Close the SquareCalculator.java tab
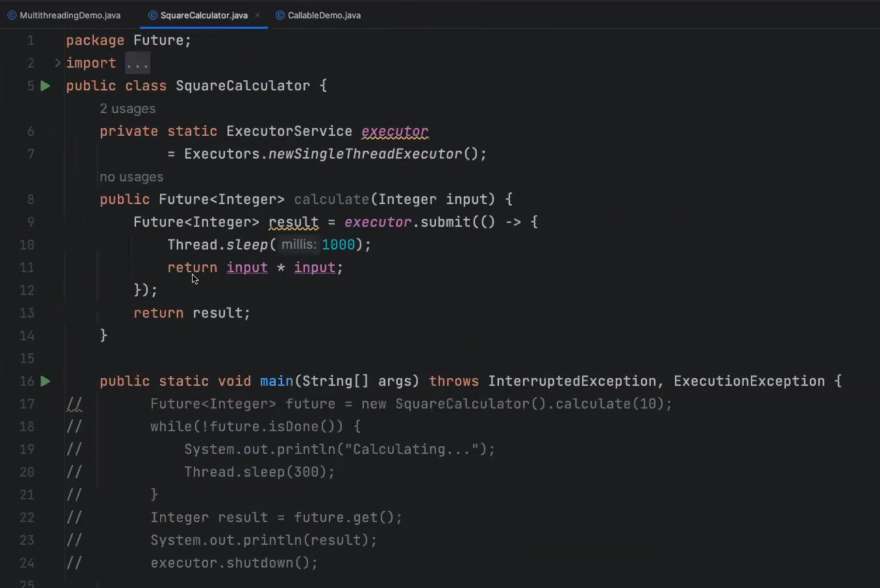This screenshot has width=880, height=588. (258, 16)
